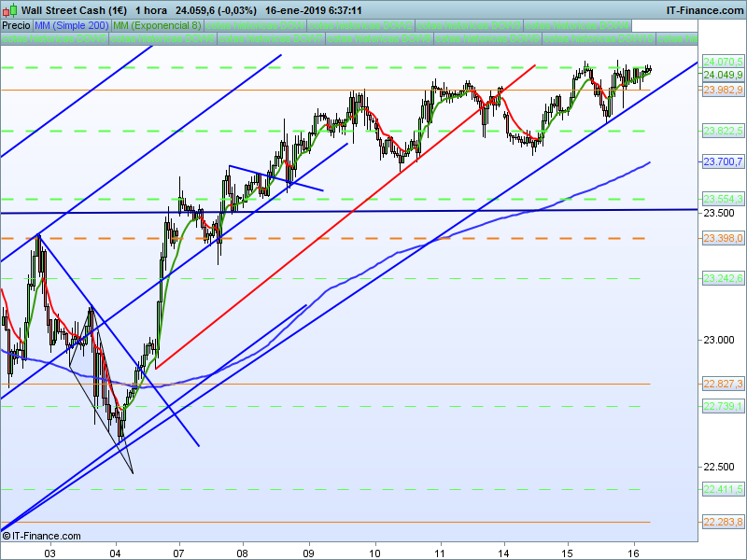
Task: Click the 23.982,9 orange price label
Action: pyautogui.click(x=723, y=90)
